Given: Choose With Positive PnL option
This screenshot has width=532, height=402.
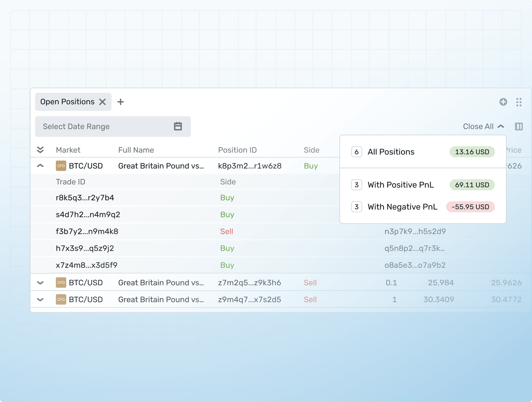Looking at the screenshot, I should [x=423, y=185].
